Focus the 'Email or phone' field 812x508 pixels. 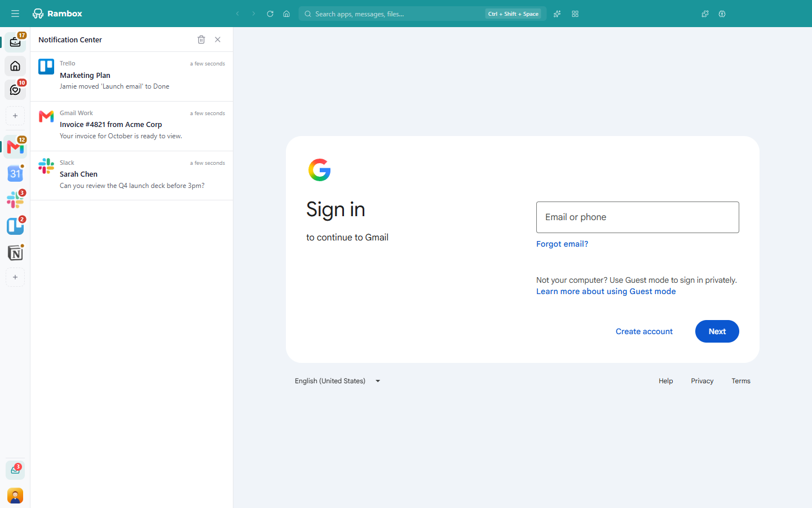[638, 217]
